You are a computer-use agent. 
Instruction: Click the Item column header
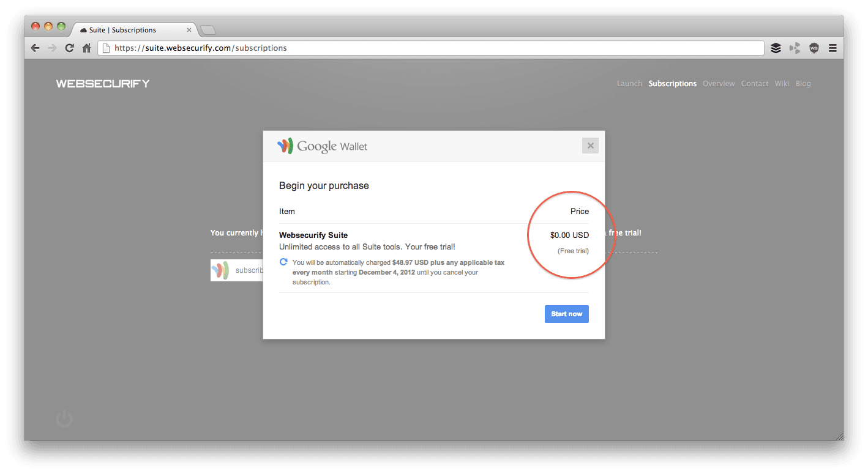287,211
